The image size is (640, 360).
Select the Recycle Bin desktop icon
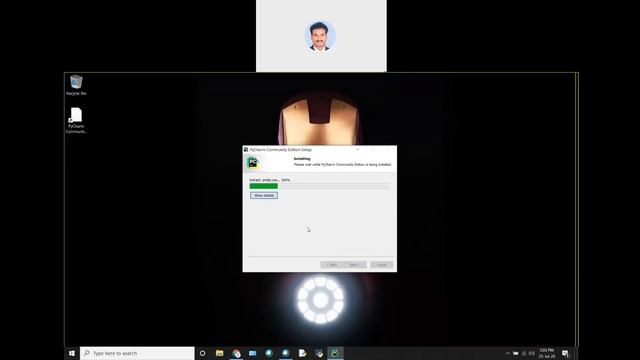(x=76, y=85)
